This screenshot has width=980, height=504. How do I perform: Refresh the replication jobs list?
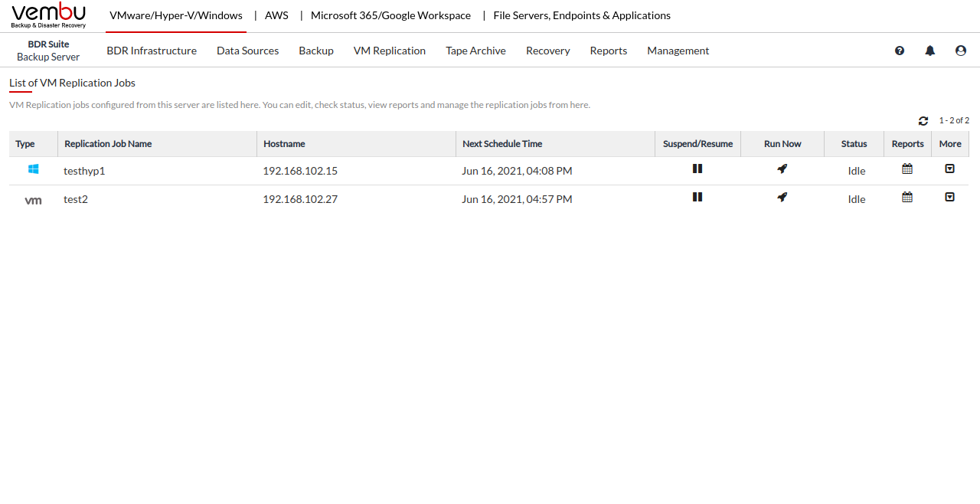pyautogui.click(x=923, y=121)
